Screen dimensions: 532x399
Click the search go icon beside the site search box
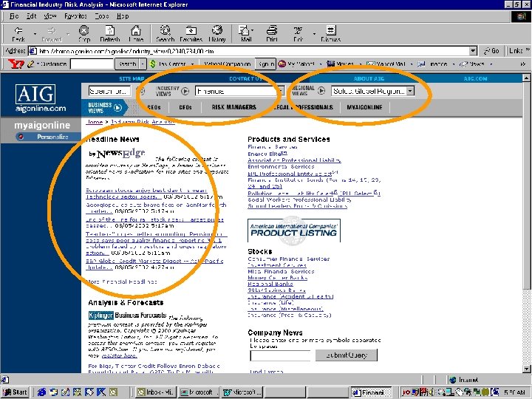click(142, 91)
